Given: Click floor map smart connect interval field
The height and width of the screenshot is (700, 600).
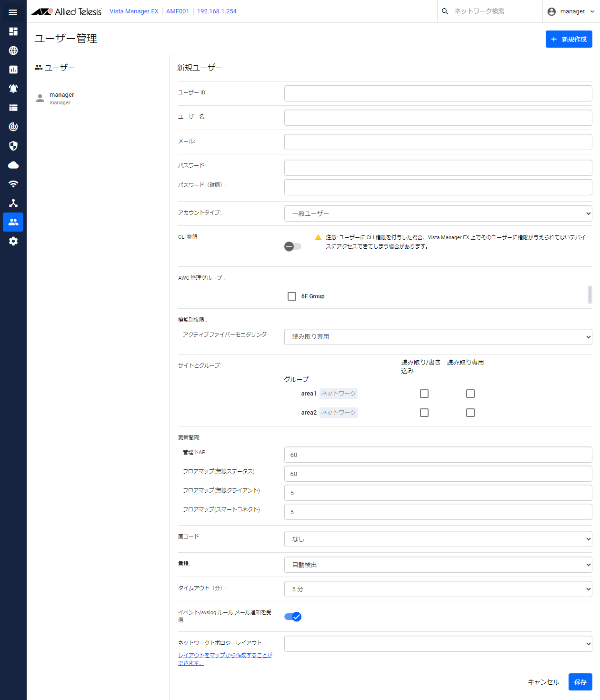Looking at the screenshot, I should coord(438,512).
